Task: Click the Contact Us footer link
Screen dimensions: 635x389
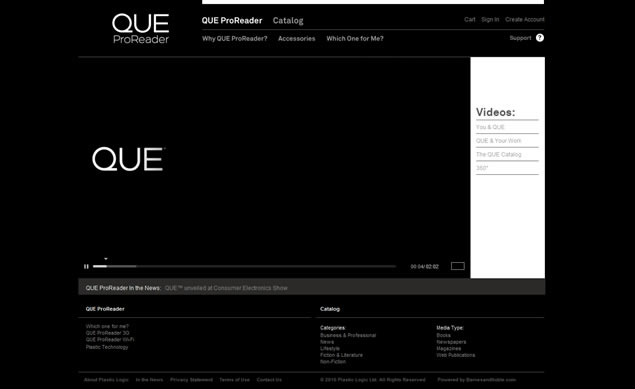Action: [x=269, y=380]
